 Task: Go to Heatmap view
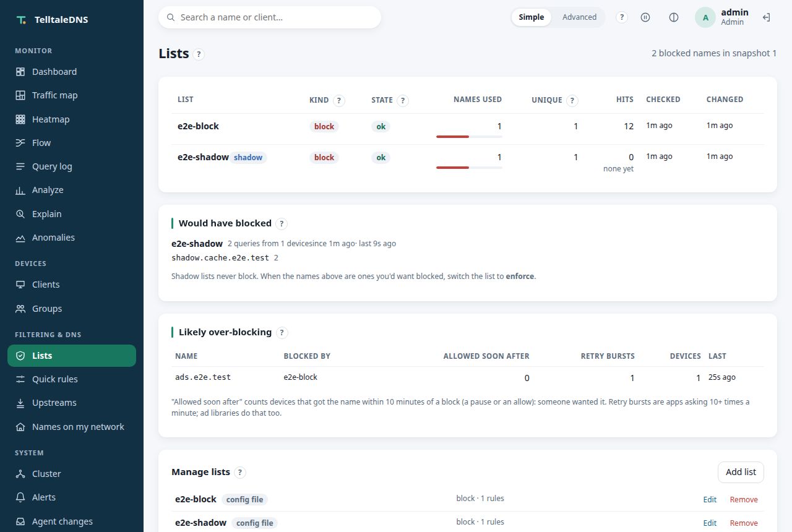tap(72, 119)
